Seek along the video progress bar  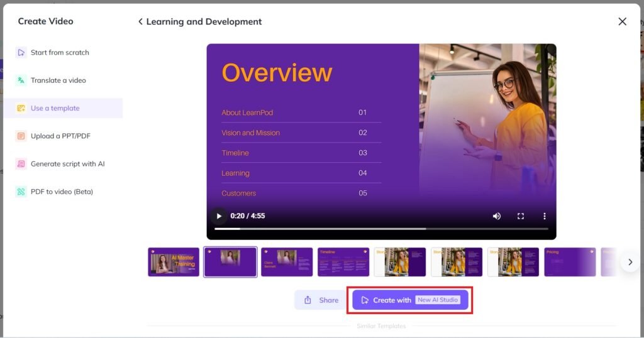[x=381, y=229]
